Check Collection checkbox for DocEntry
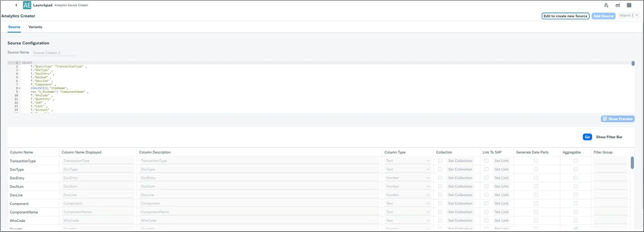The height and width of the screenshot is (232, 644). click(440, 178)
